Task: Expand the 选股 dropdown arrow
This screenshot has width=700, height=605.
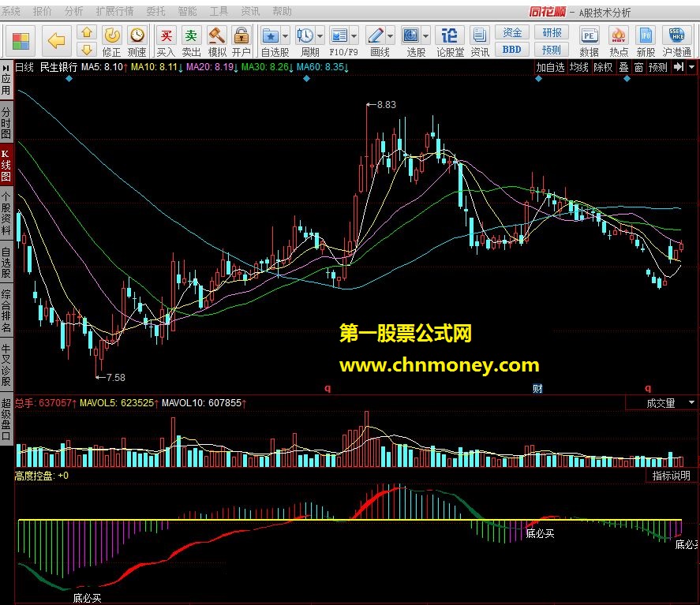Action: [426, 35]
